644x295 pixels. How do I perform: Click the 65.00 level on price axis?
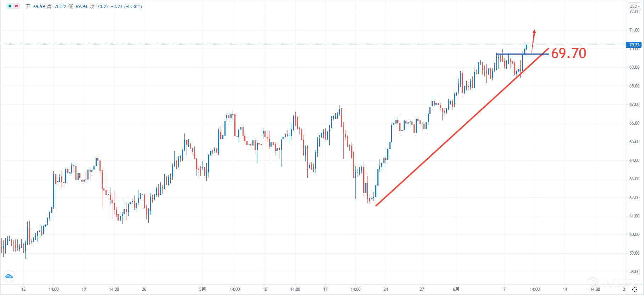tap(634, 142)
